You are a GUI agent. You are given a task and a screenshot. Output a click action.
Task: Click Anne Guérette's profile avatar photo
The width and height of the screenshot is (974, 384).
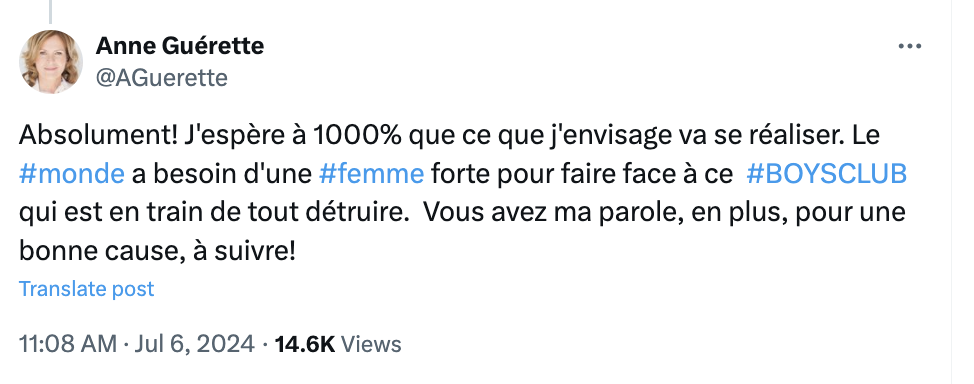[51, 62]
